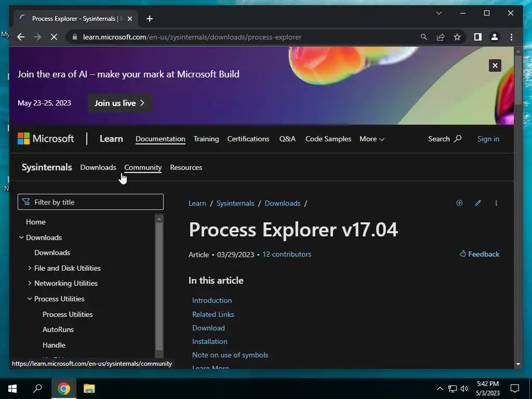Open the Windows Start menu
The image size is (532, 399).
[12, 389]
